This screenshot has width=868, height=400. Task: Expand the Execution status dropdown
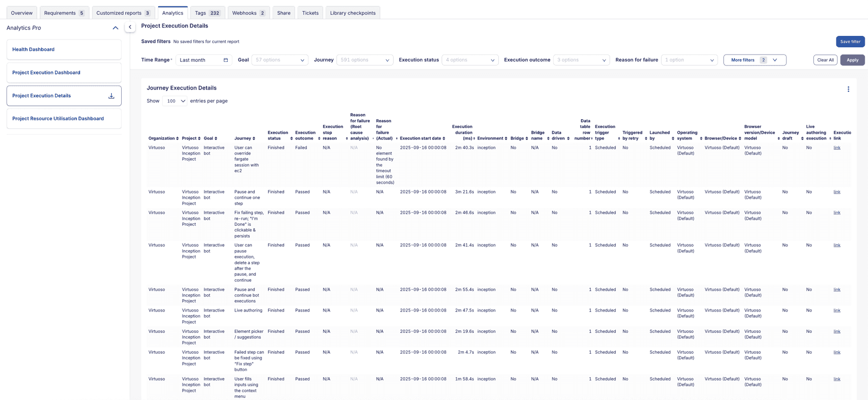click(x=470, y=60)
